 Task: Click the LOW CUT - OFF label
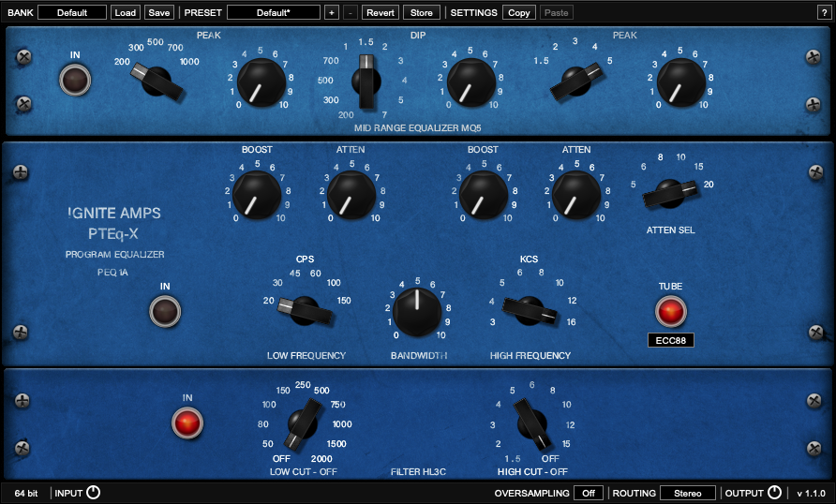click(304, 471)
